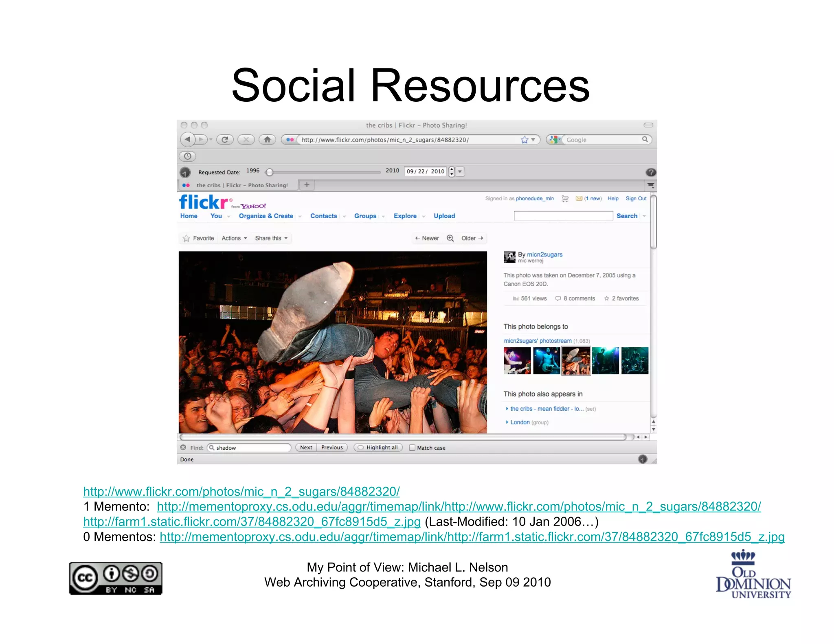The image size is (834, 644).
Task: Open the bookmark star dropdown arrow
Action: 533,140
